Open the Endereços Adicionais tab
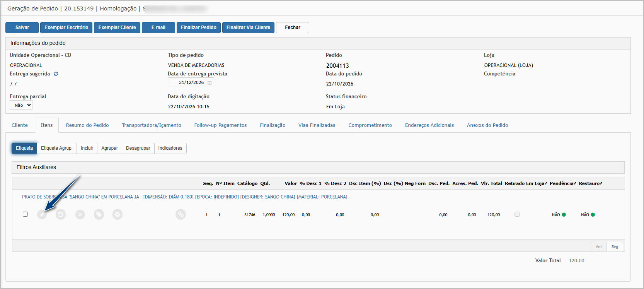Image resolution: width=644 pixels, height=289 pixels. (429, 125)
